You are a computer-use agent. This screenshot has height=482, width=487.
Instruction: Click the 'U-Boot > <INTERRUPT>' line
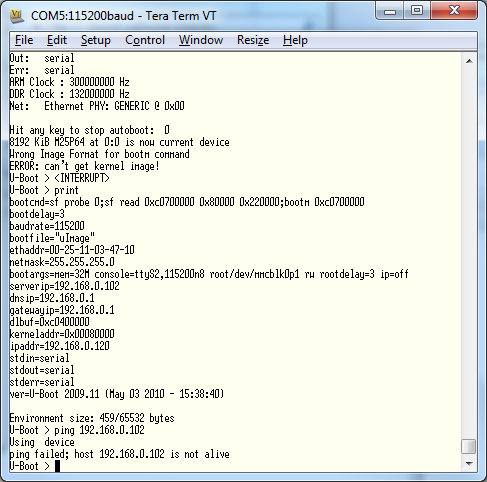59,178
